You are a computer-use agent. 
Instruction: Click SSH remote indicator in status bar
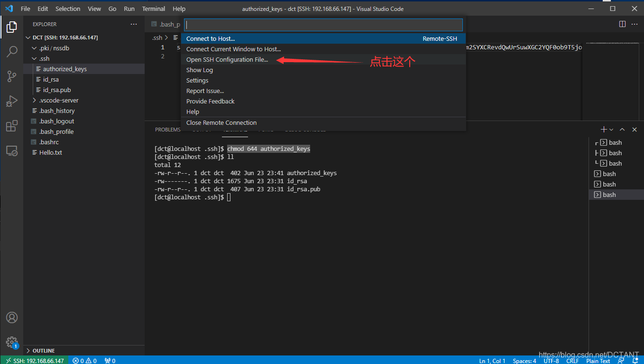coord(34,361)
